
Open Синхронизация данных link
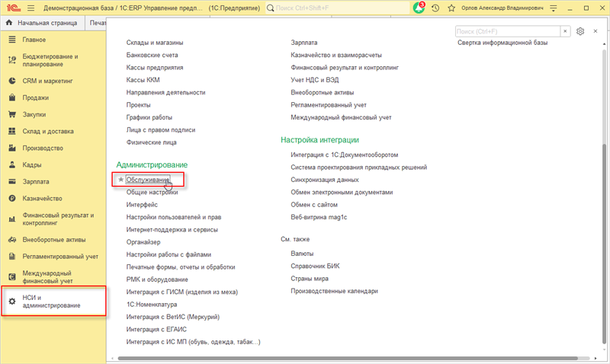[325, 180]
